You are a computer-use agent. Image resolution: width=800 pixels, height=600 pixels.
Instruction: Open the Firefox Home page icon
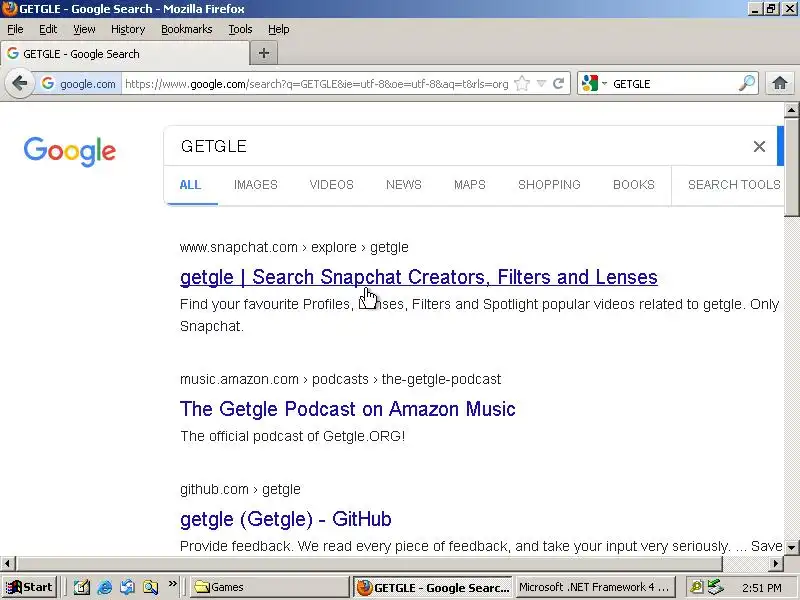(x=780, y=83)
